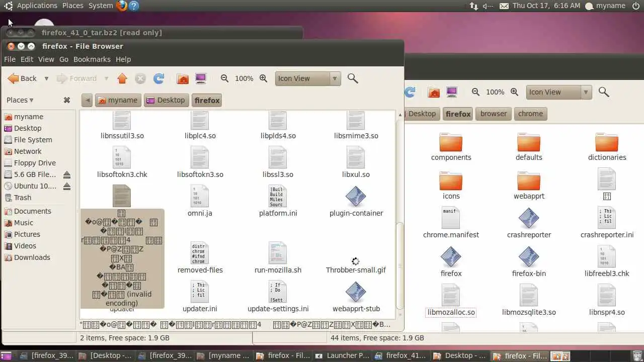Click firefox path button in front window
Screen dimensions: 644x362
click(x=207, y=100)
